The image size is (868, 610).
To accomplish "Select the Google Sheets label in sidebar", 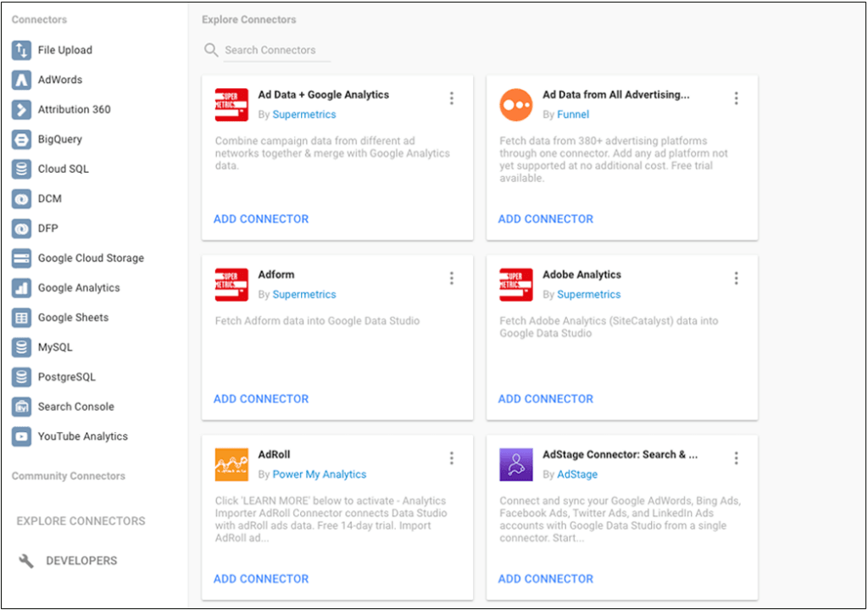I will click(73, 318).
